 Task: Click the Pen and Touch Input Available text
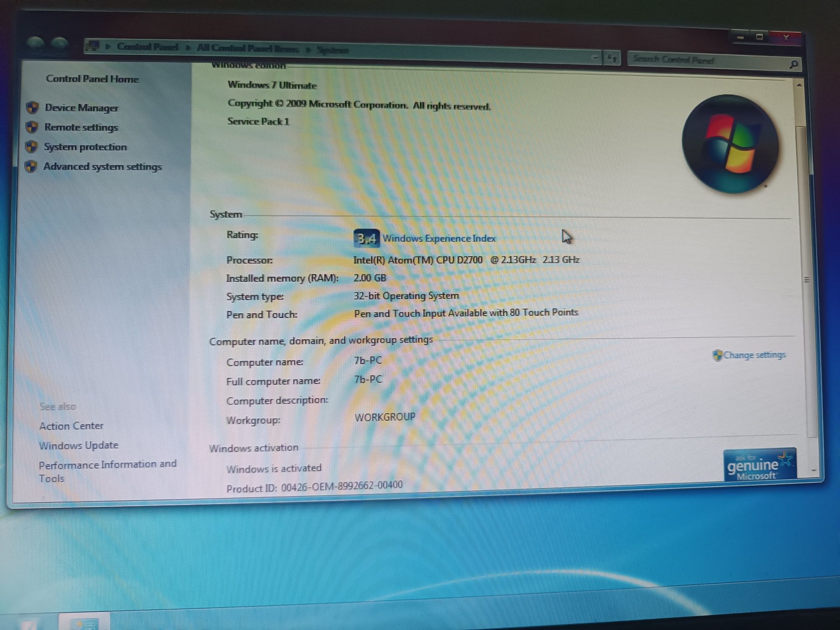[466, 313]
